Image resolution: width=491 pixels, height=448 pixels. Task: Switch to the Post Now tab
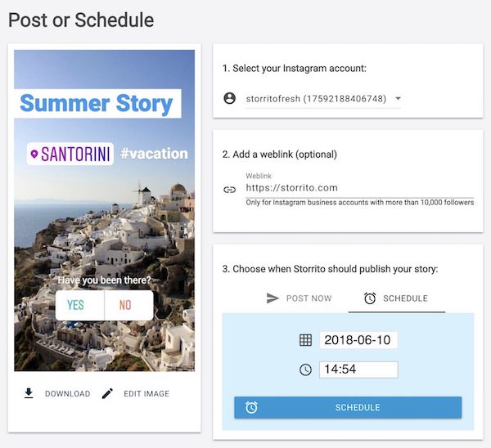pos(299,298)
